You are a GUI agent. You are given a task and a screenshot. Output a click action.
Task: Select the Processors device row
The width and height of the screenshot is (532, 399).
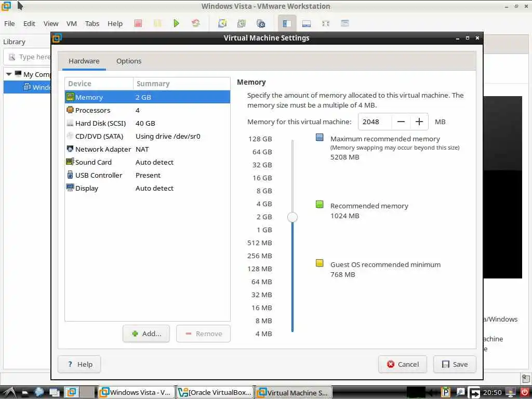147,110
